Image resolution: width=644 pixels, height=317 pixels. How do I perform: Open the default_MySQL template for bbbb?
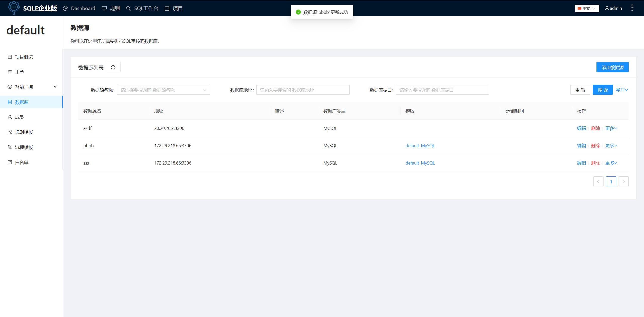420,145
